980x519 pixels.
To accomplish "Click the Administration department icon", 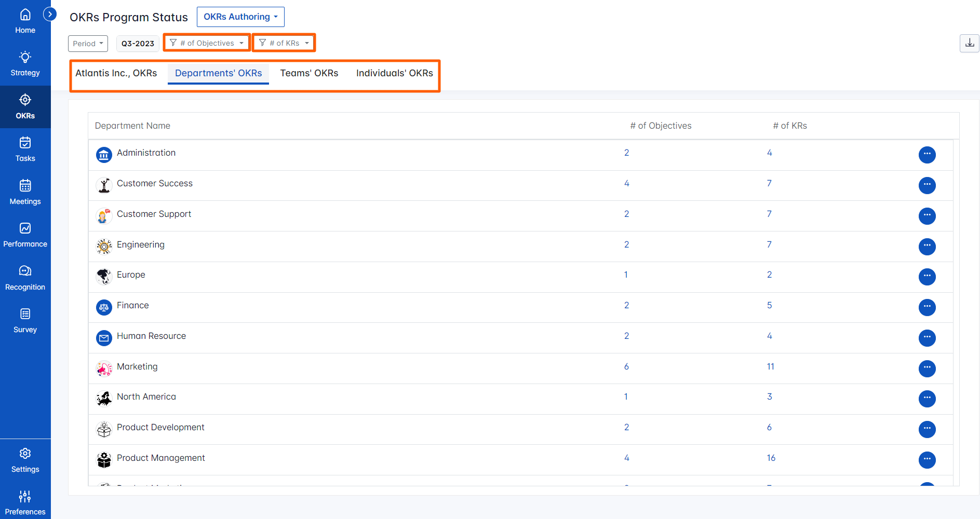I will (104, 155).
